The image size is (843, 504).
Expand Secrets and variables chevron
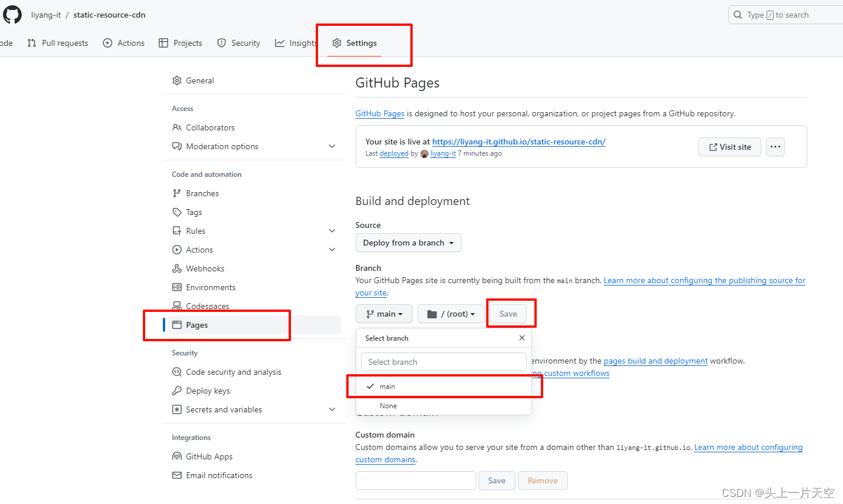(332, 409)
